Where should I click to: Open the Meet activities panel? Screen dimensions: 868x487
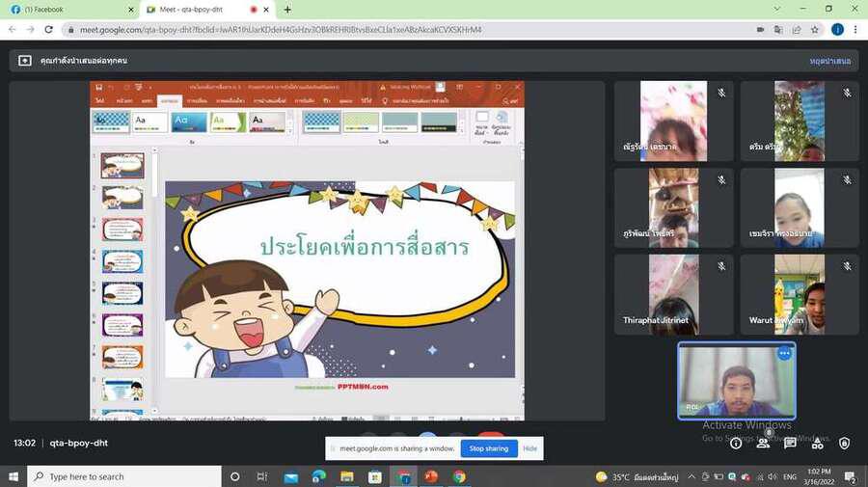pyautogui.click(x=817, y=444)
